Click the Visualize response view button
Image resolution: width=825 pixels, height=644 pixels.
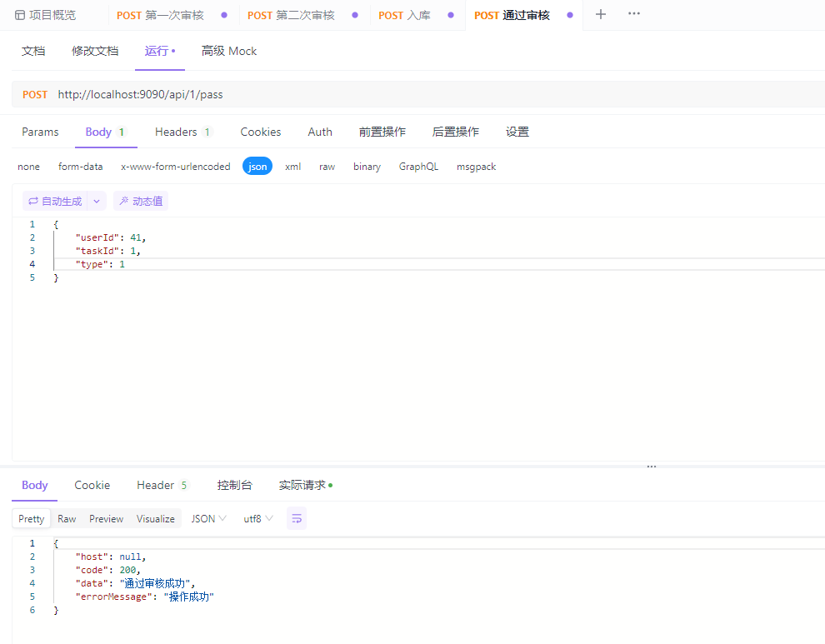(155, 517)
